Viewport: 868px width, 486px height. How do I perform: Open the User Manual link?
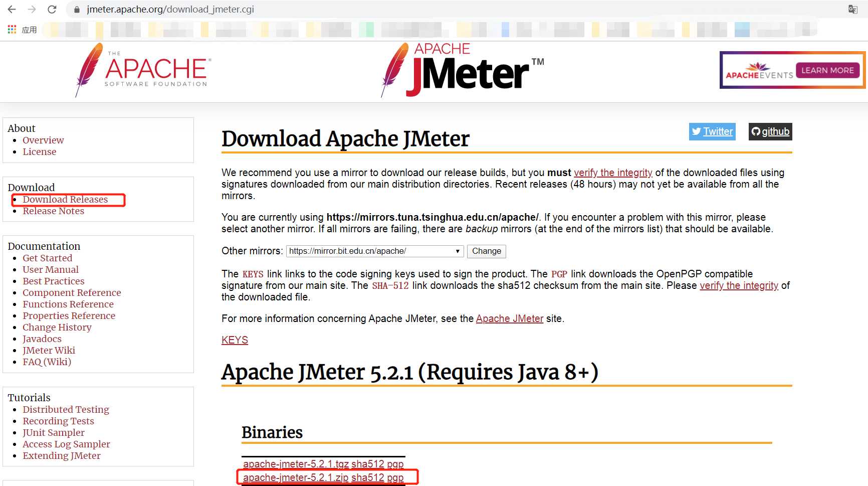[x=51, y=269]
